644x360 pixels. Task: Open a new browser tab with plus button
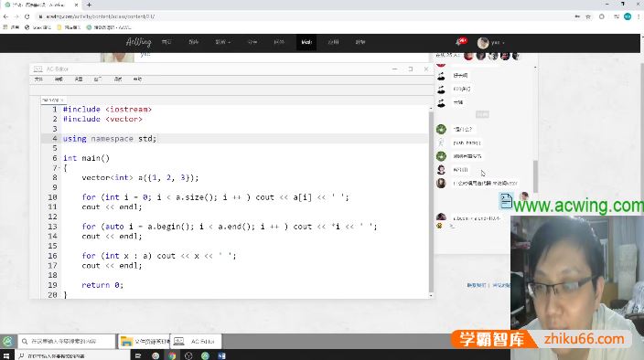pos(89,5)
